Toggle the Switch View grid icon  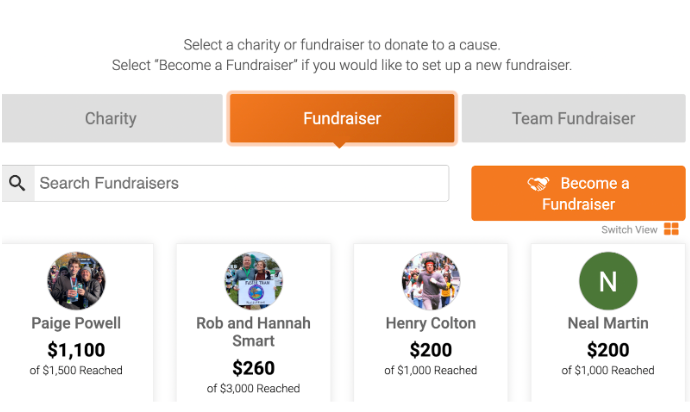[671, 230]
